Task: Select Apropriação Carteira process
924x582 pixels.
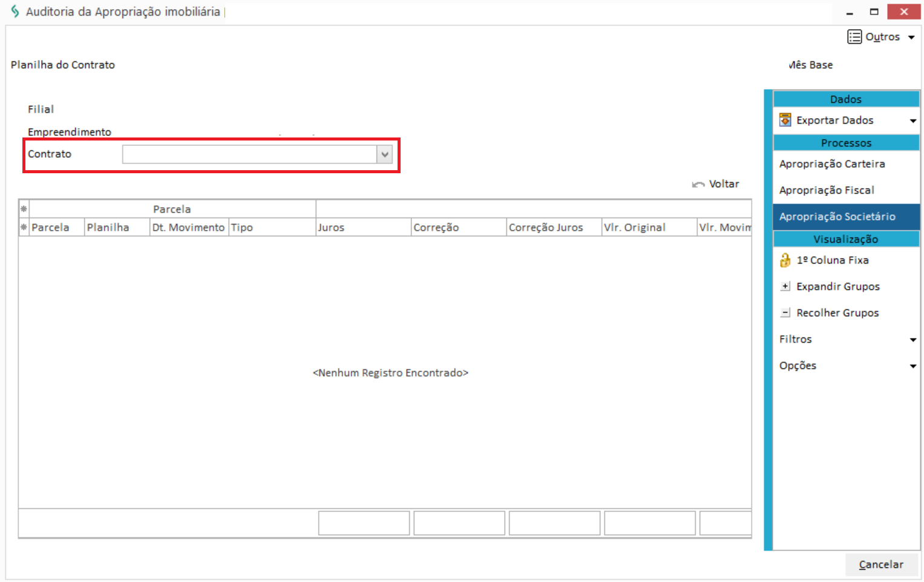Action: [x=831, y=164]
